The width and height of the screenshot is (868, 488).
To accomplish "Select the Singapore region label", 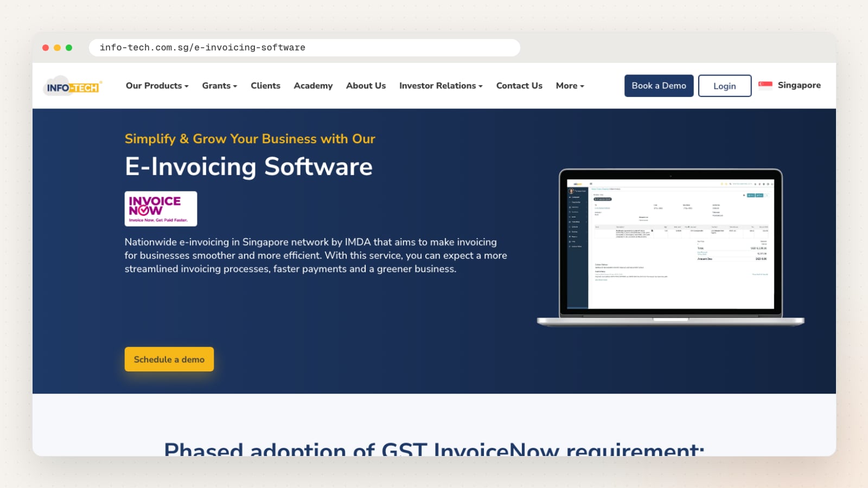I will click(x=799, y=85).
